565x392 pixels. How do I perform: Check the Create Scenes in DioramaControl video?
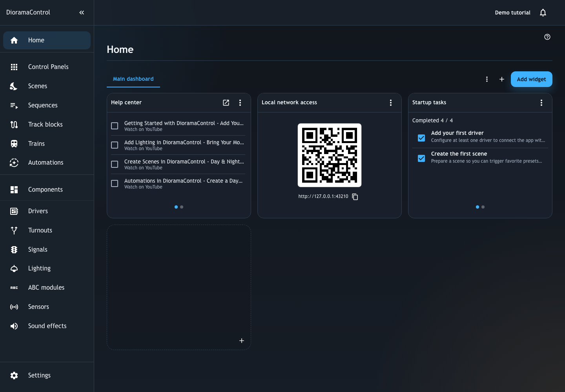pos(115,164)
